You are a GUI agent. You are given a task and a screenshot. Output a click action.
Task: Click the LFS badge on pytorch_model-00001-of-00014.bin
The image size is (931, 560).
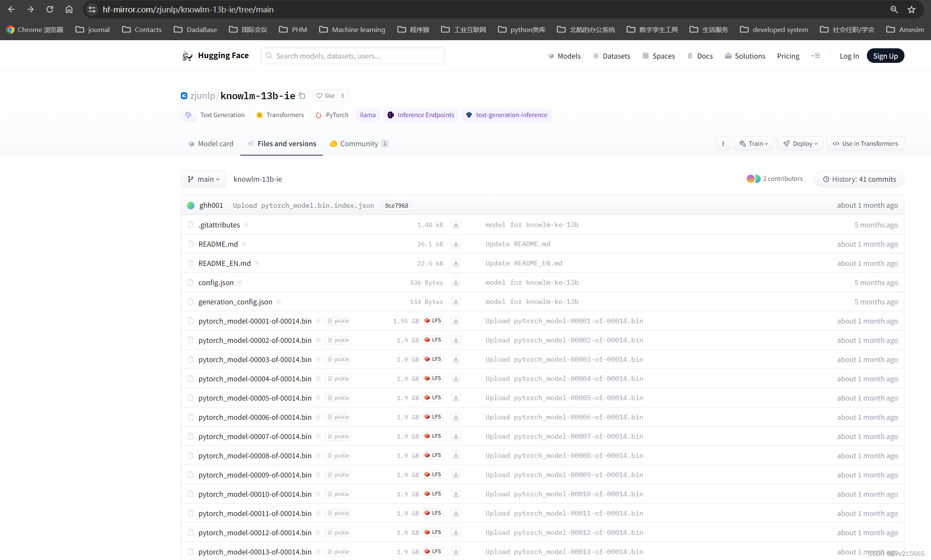coord(433,321)
